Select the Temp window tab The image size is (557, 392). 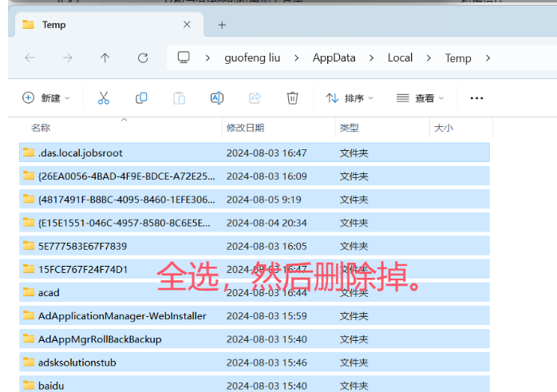coord(109,25)
